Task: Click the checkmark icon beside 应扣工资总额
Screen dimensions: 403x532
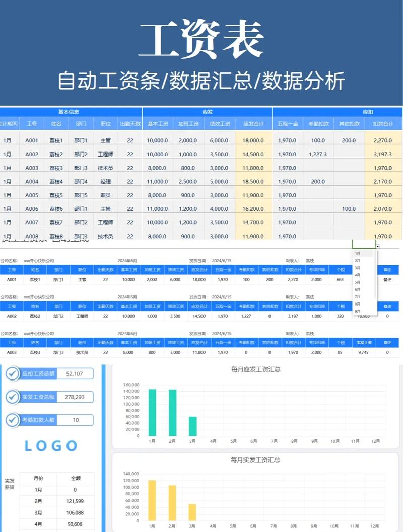Action: point(13,374)
